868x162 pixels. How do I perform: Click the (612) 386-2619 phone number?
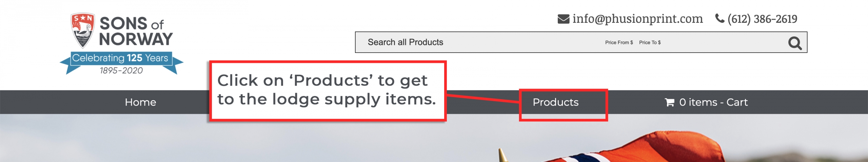(x=762, y=19)
